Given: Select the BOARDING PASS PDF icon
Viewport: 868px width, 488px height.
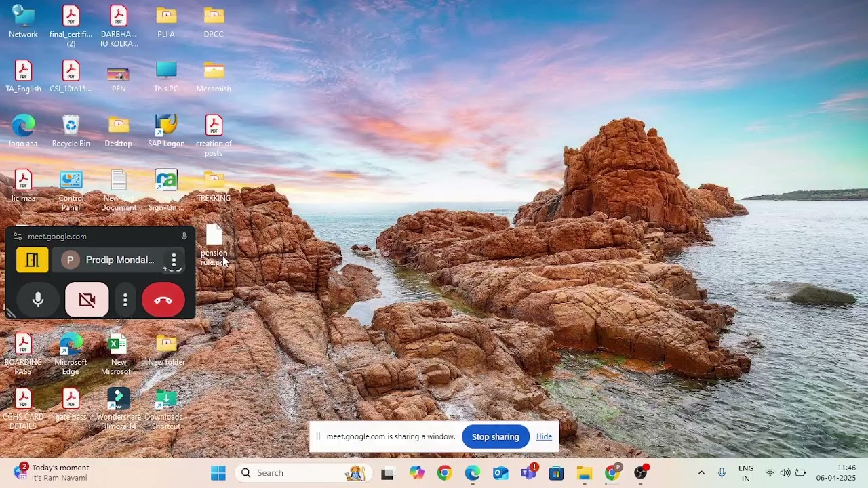Looking at the screenshot, I should [x=24, y=354].
